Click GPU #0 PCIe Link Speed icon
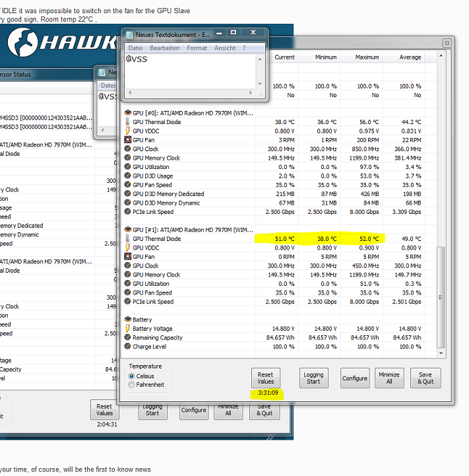Viewport: 469px width, 476px height. tap(128, 211)
